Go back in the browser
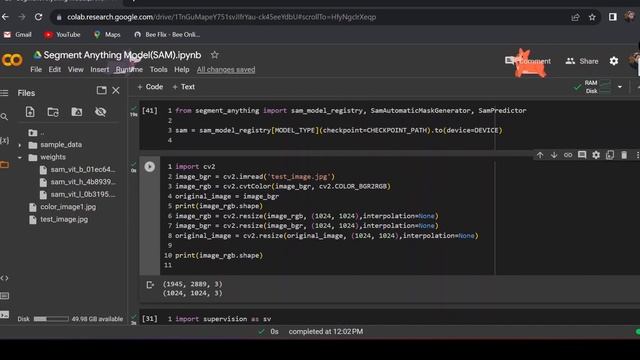 (5, 17)
